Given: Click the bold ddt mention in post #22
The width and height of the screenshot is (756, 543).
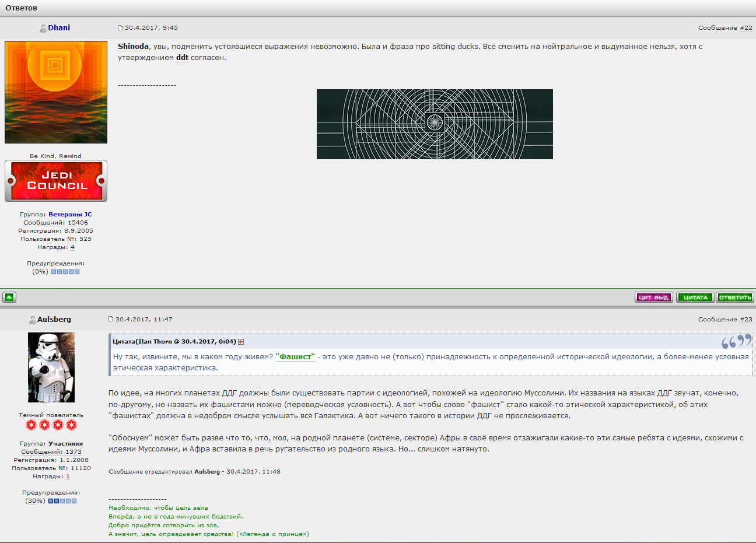Looking at the screenshot, I should point(182,58).
